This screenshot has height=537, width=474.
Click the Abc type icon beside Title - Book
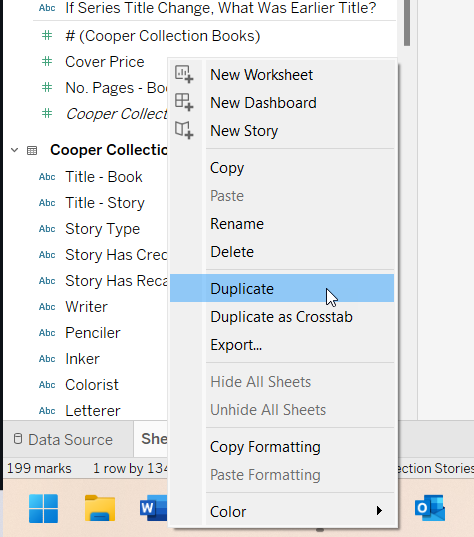[47, 177]
